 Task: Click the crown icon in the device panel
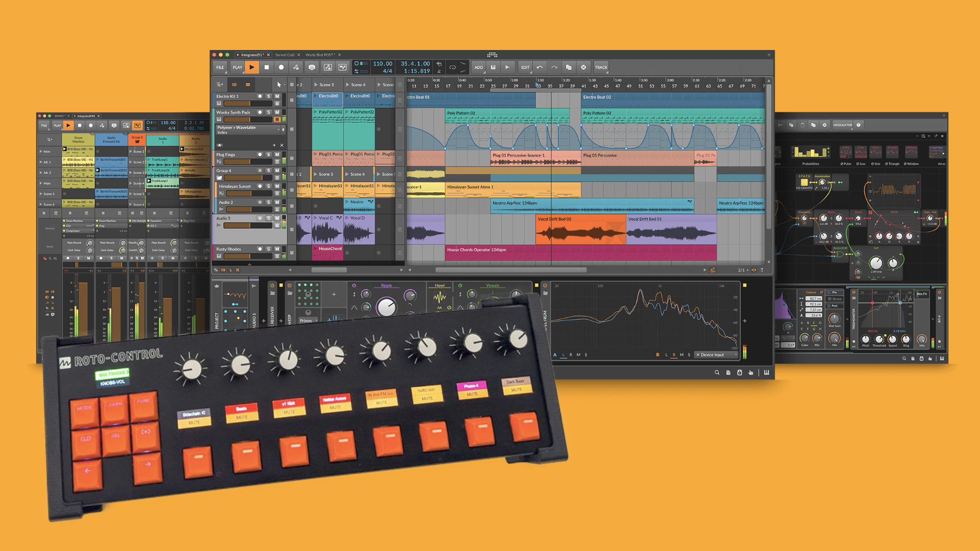216,286
